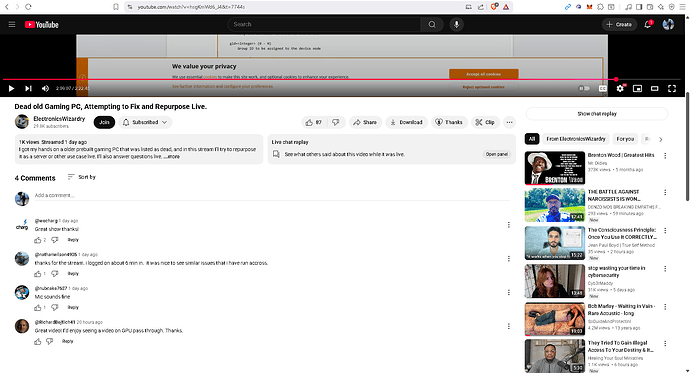Click Show chat replay button
Screen dimensions: 690x373
pyautogui.click(x=597, y=113)
